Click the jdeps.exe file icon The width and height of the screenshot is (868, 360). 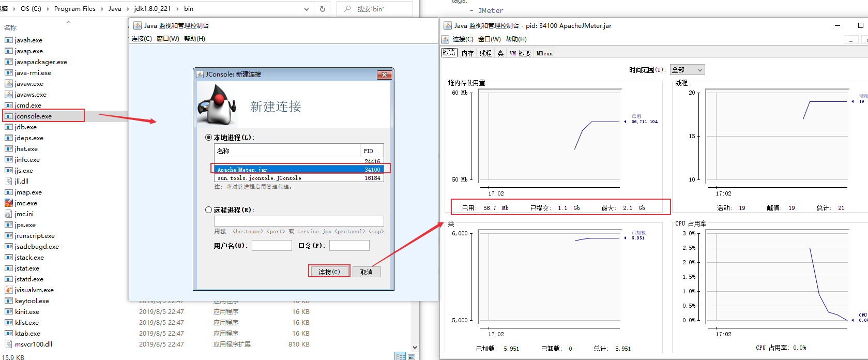[x=9, y=138]
